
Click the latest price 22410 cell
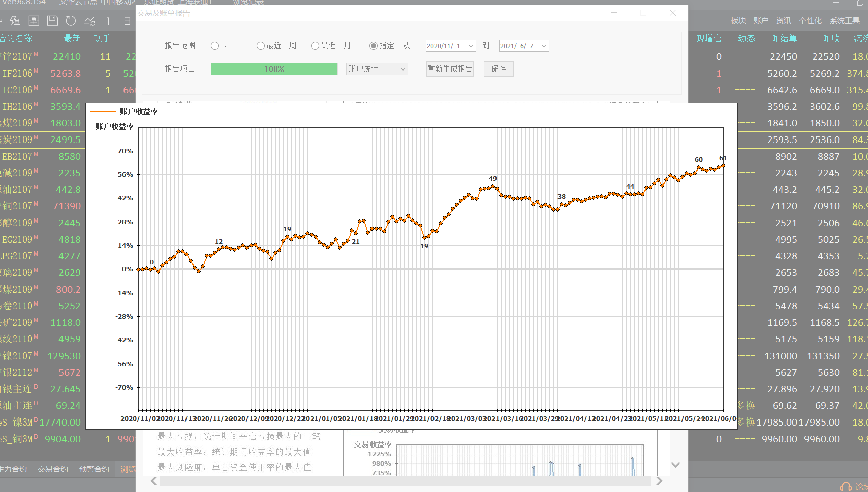point(67,57)
